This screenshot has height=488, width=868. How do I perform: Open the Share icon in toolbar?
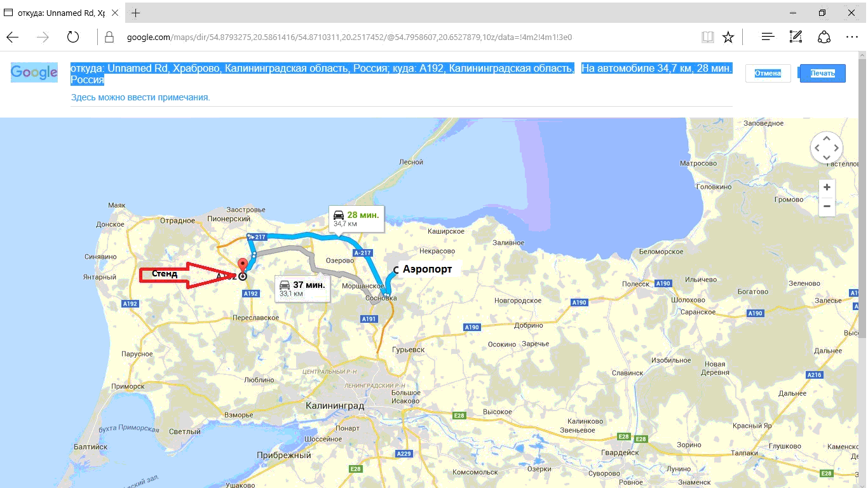824,37
